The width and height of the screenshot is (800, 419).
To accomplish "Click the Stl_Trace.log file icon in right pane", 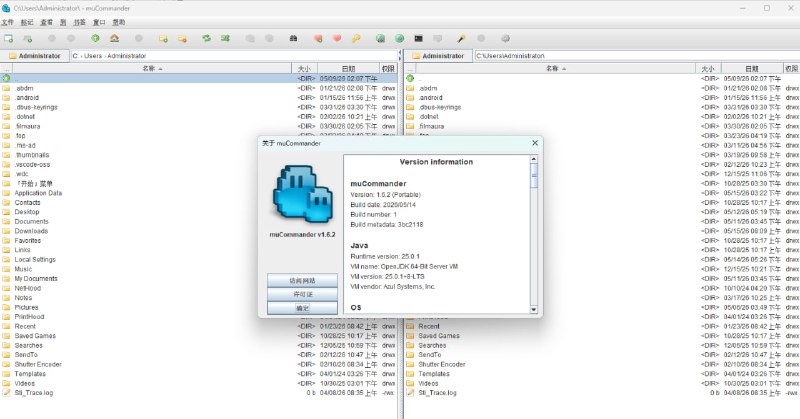I will (410, 392).
